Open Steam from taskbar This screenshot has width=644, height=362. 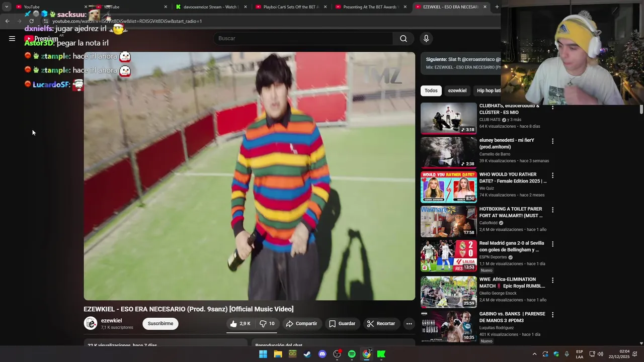tap(307, 354)
